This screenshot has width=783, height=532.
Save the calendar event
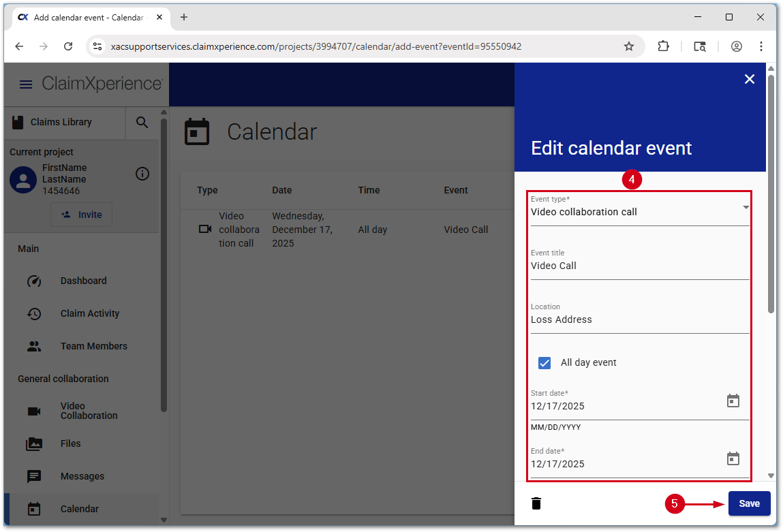749,503
